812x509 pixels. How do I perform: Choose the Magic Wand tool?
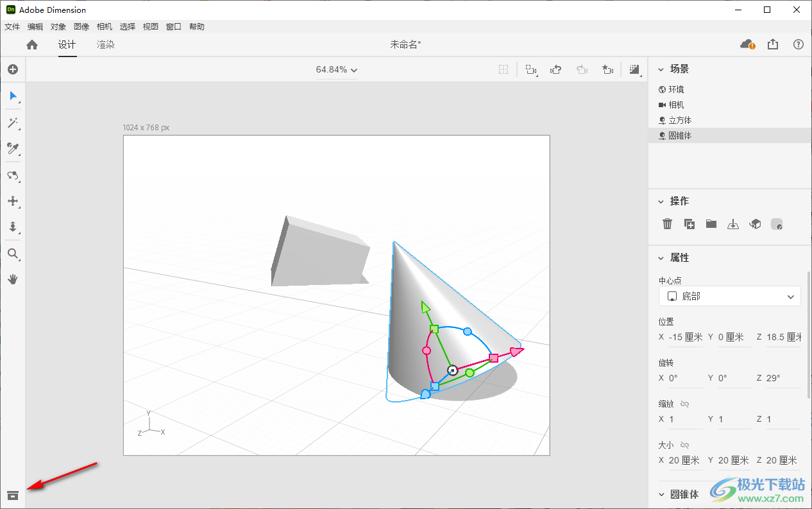click(13, 123)
